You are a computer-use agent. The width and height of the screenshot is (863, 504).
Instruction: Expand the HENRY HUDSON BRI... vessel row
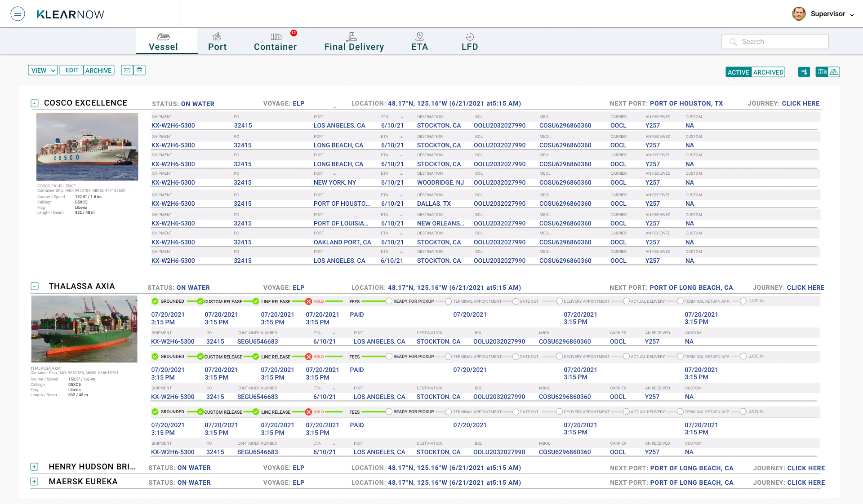click(34, 467)
